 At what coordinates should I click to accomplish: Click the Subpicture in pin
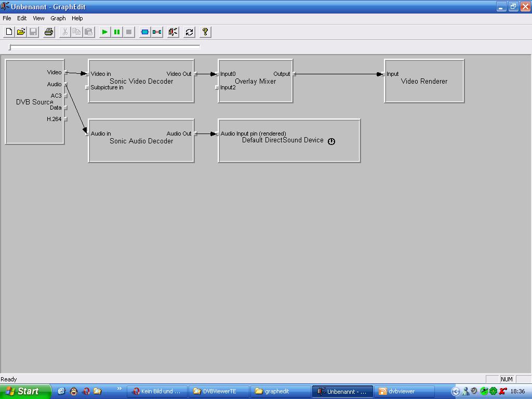[x=87, y=87]
